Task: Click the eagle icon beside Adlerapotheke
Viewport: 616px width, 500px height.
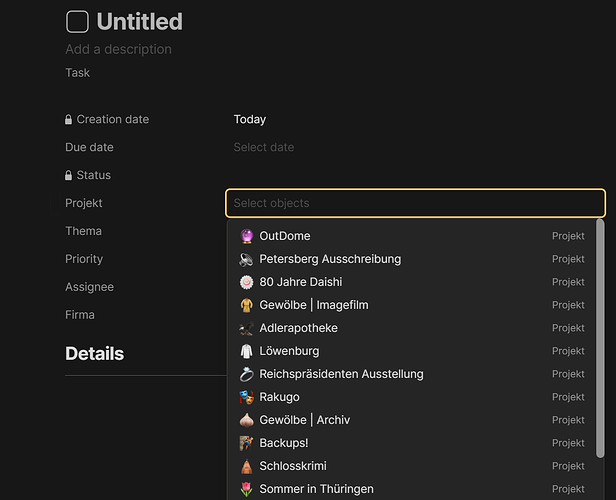Action: click(246, 328)
